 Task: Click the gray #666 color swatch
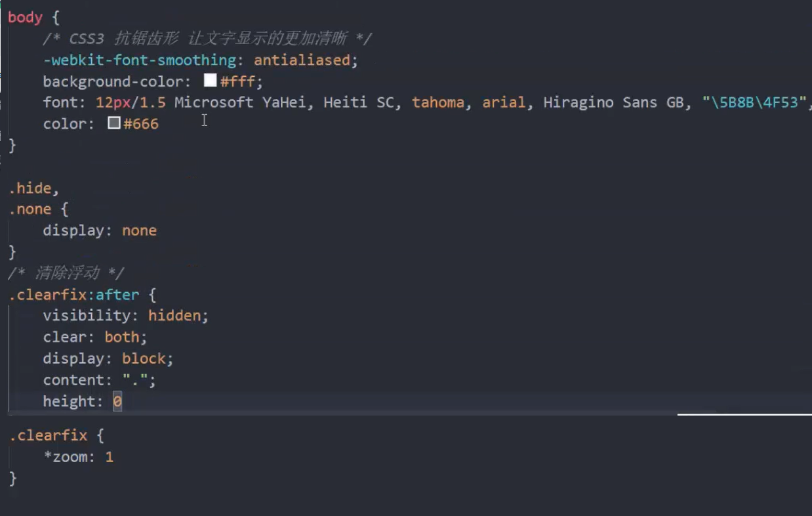pos(114,123)
